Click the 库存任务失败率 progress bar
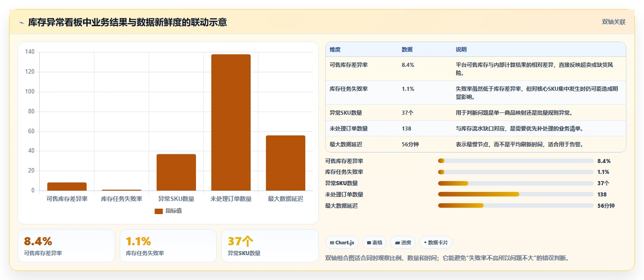Image resolution: width=644 pixels, height=280 pixels. (516, 172)
